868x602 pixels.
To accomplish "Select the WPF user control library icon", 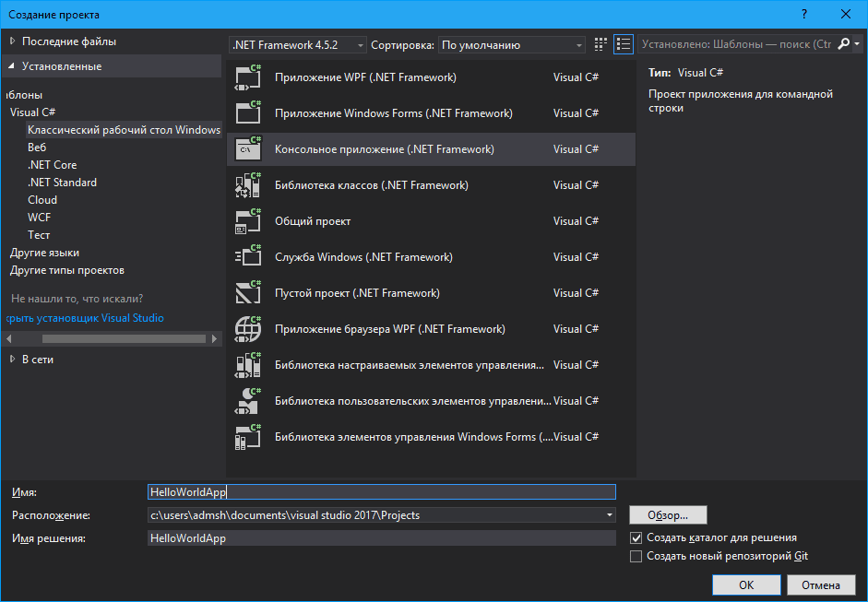I will 247,401.
